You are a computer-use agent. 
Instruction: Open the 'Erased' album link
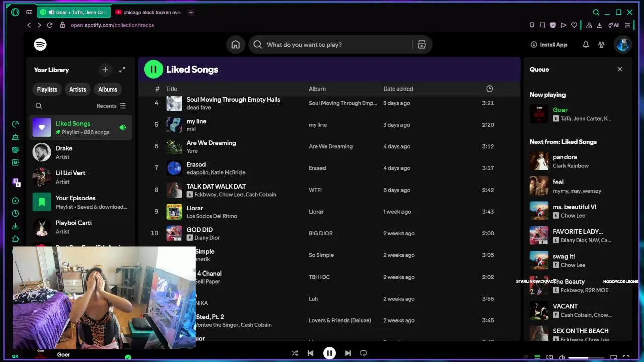(x=317, y=168)
